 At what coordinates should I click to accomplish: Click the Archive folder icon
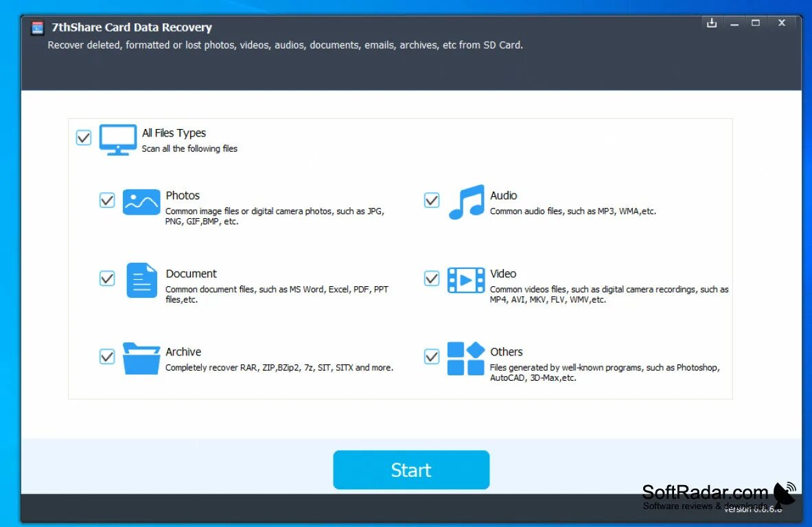coord(141,358)
